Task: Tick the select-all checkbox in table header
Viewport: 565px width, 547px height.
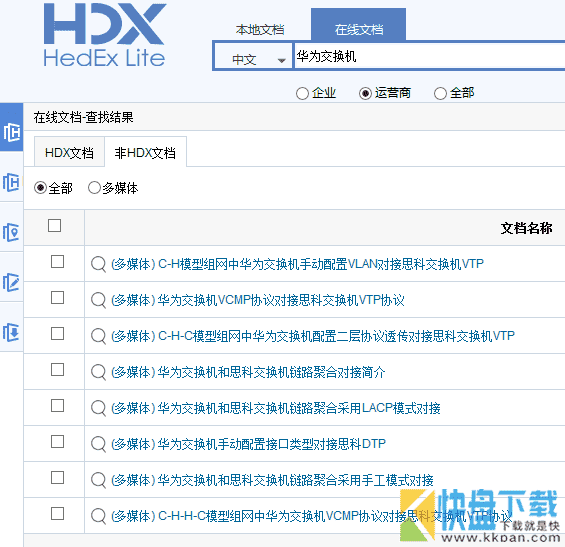Action: click(54, 226)
